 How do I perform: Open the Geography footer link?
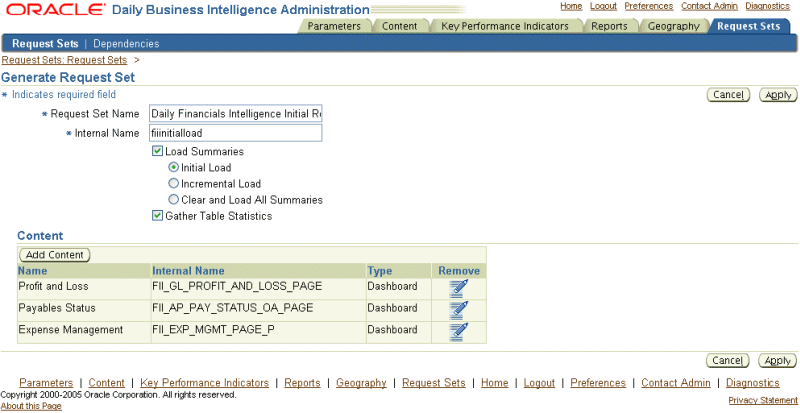point(361,383)
